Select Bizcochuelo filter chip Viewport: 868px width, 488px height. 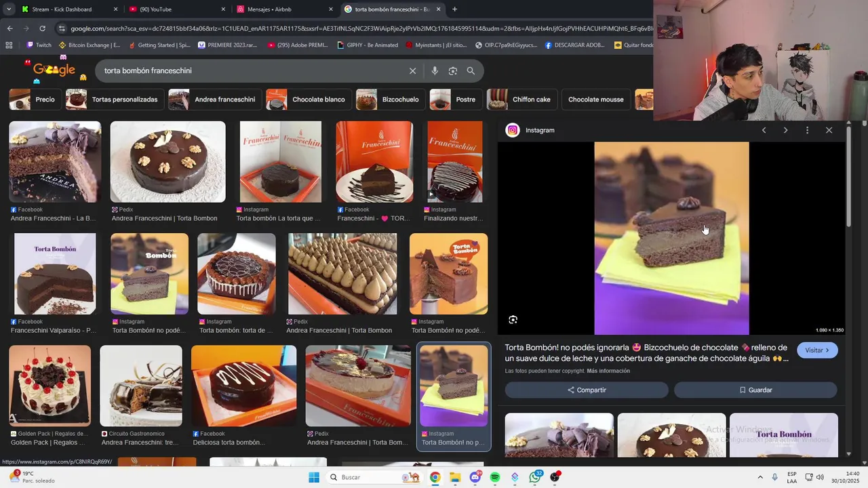[391, 100]
